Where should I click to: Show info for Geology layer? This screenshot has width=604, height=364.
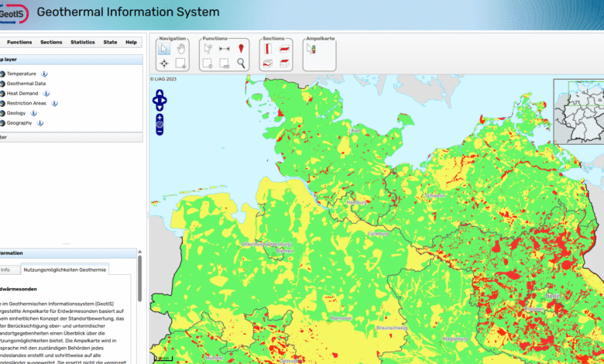point(33,113)
